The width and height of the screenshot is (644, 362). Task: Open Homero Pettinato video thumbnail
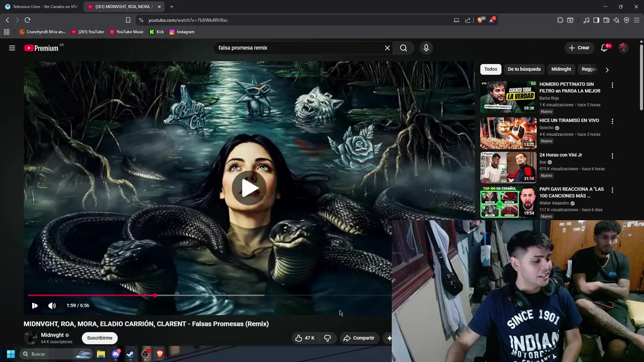tap(508, 97)
